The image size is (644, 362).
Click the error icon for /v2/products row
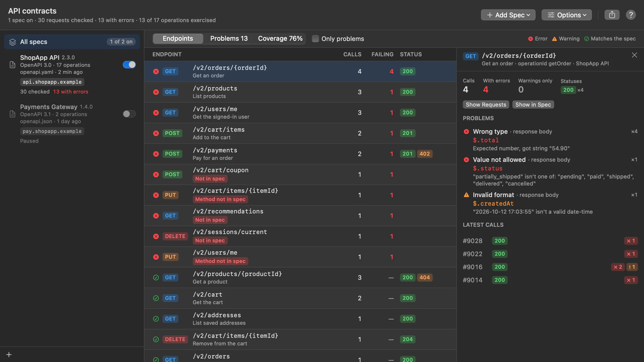[156, 92]
